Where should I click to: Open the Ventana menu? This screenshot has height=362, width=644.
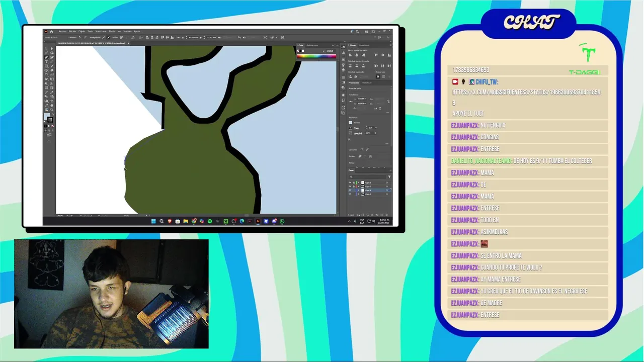coord(127,31)
